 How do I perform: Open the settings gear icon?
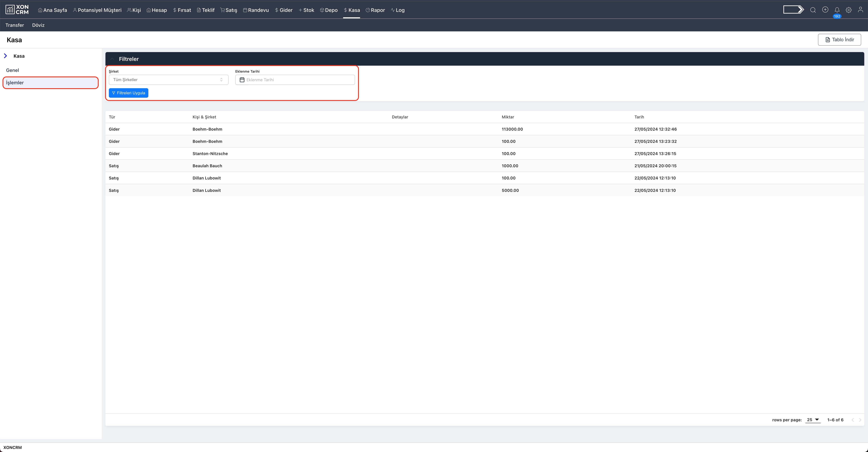pos(849,10)
